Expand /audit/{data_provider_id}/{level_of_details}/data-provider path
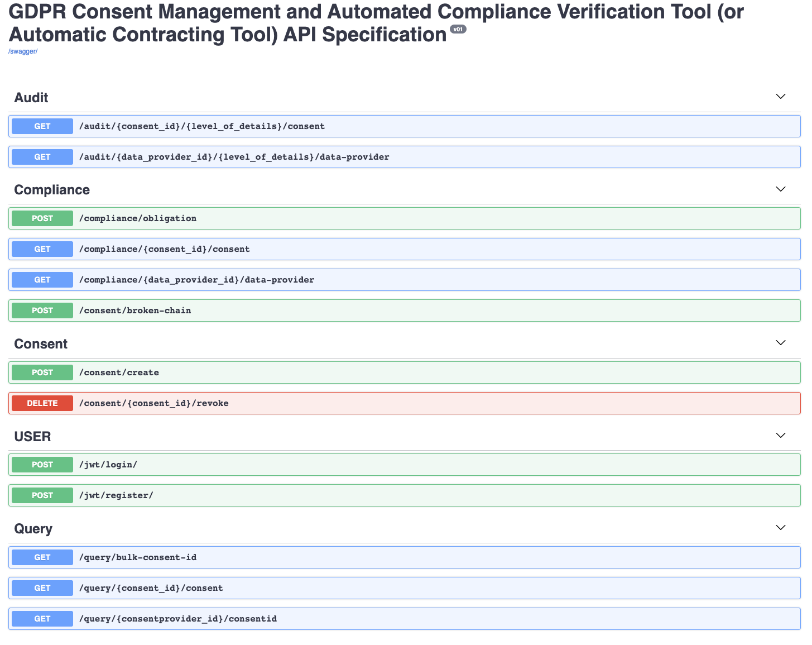The width and height of the screenshot is (812, 645). (x=234, y=157)
